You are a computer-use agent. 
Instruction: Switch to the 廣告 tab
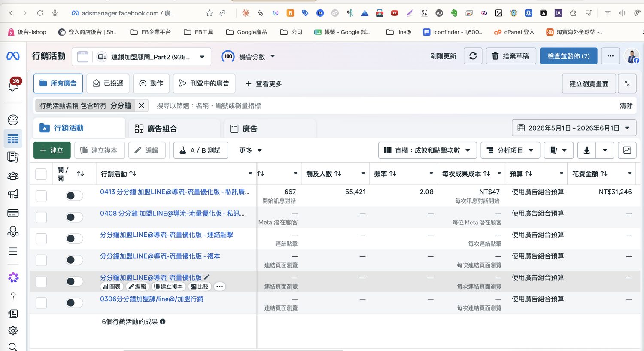coord(270,128)
